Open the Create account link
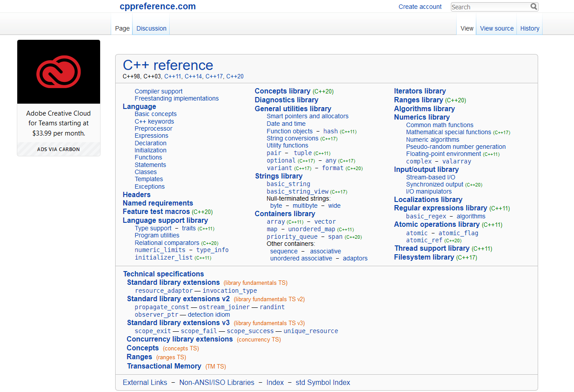Viewport: 574px width, 392px height. click(420, 7)
